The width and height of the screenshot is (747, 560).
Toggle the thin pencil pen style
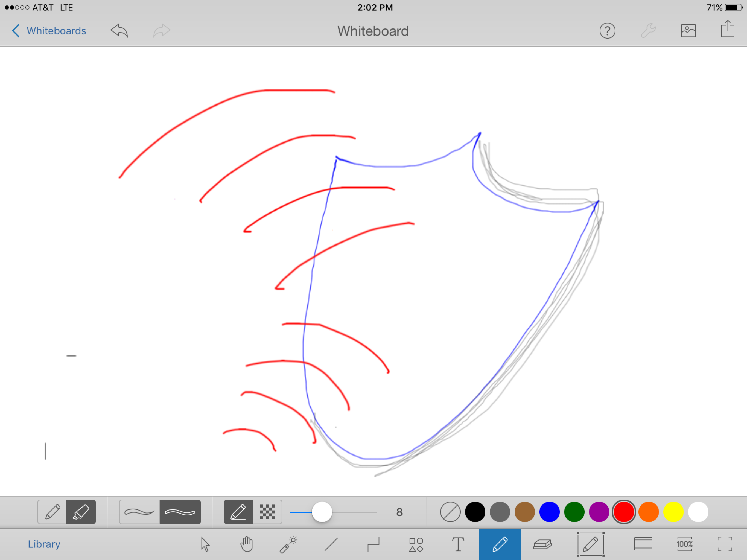pyautogui.click(x=52, y=512)
